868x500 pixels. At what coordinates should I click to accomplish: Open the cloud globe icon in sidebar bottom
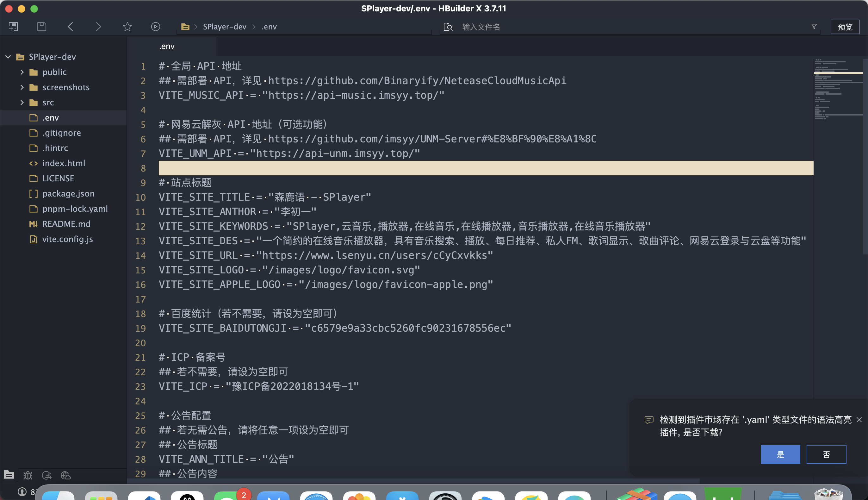pos(65,475)
